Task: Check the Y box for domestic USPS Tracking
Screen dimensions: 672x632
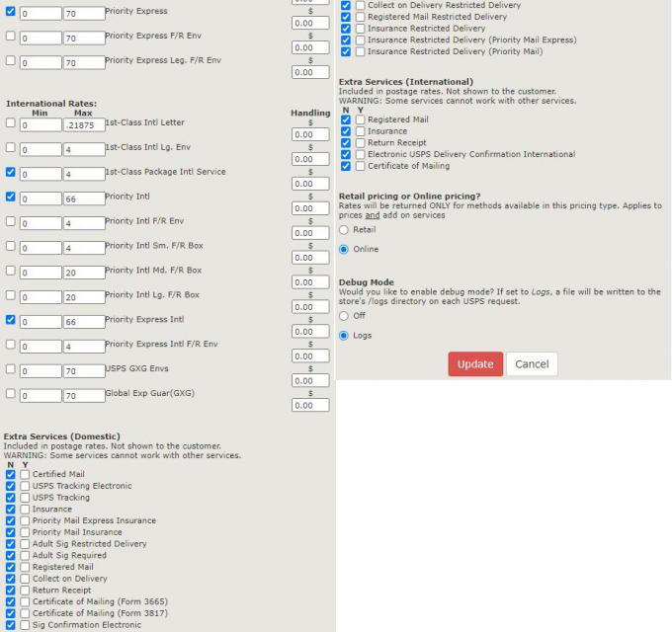Action: (x=25, y=498)
